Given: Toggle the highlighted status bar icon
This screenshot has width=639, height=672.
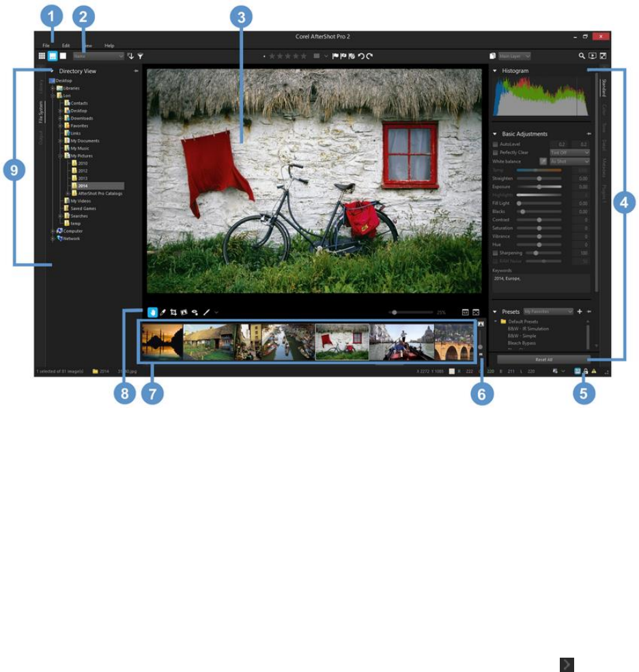Looking at the screenshot, I should click(x=578, y=371).
